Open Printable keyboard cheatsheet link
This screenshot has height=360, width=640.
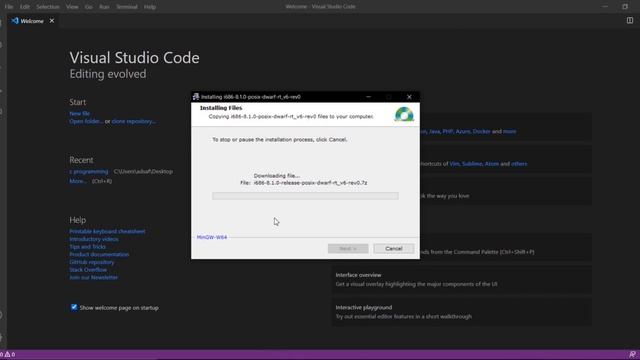click(107, 231)
